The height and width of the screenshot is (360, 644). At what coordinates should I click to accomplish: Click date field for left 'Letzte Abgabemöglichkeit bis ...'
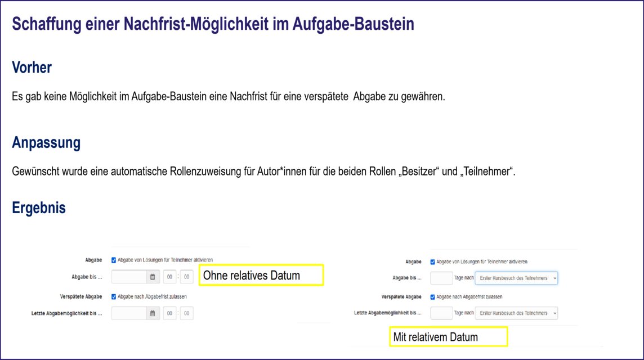pos(129,313)
